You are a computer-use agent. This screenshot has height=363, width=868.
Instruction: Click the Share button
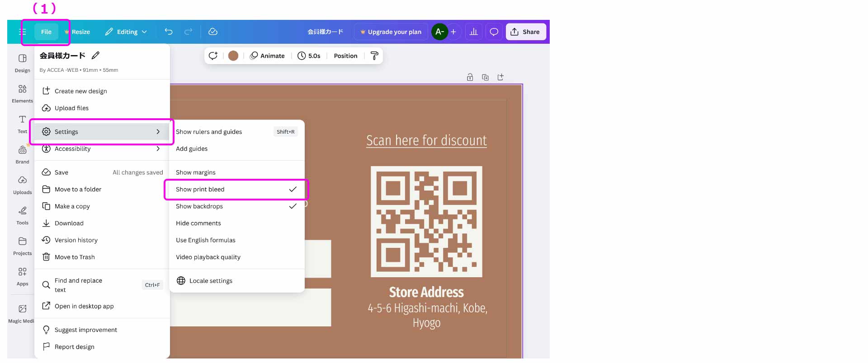[525, 32]
